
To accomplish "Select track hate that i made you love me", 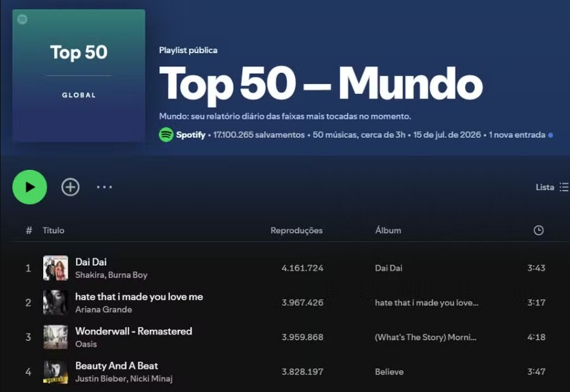I will pos(139,296).
